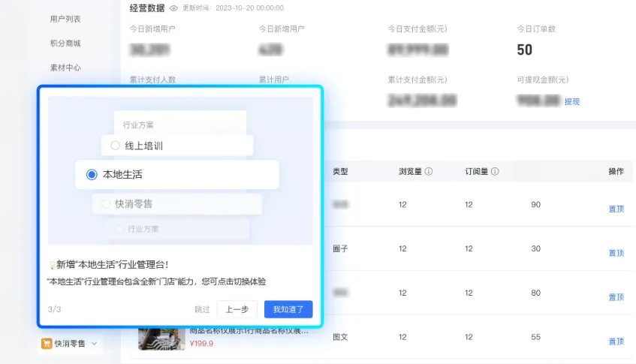Click the product thumbnail image priced ¥199.9
Screen dimensions: 636x364
click(161, 339)
